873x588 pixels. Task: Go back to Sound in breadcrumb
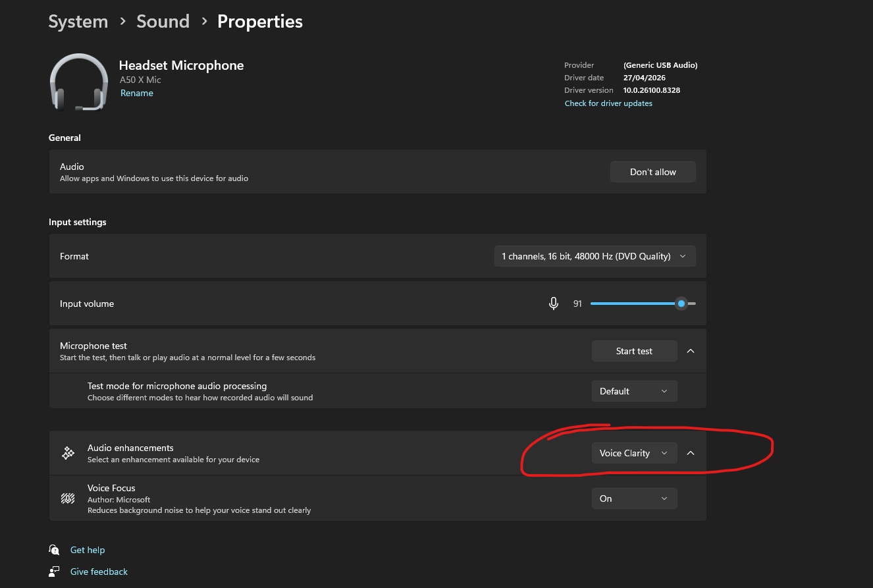pyautogui.click(x=163, y=22)
